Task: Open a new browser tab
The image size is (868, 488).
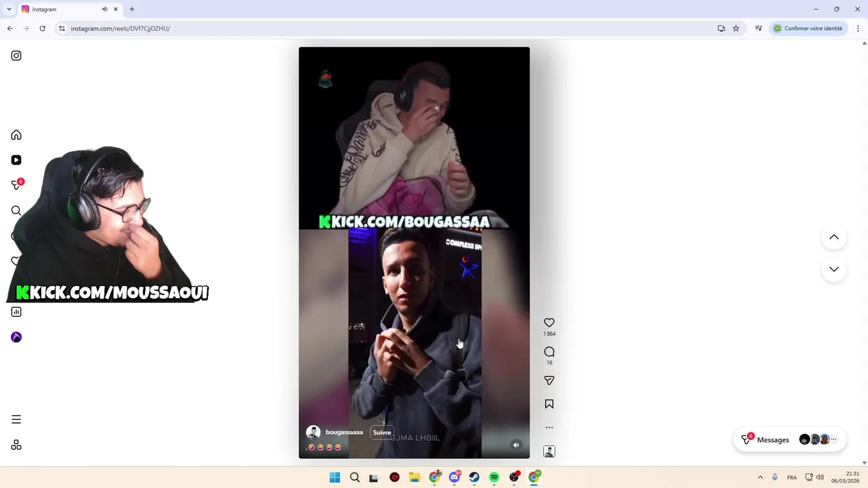Action: pos(132,9)
